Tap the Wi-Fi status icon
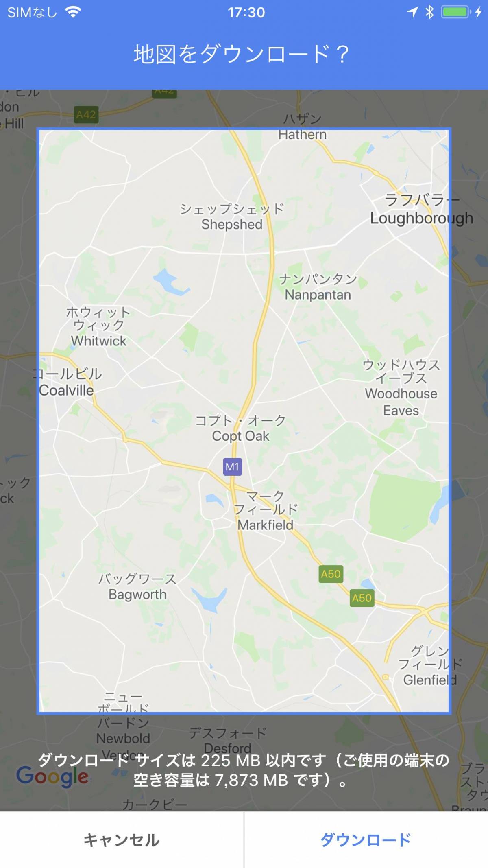Viewport: 488px width, 868px height. pos(73,12)
